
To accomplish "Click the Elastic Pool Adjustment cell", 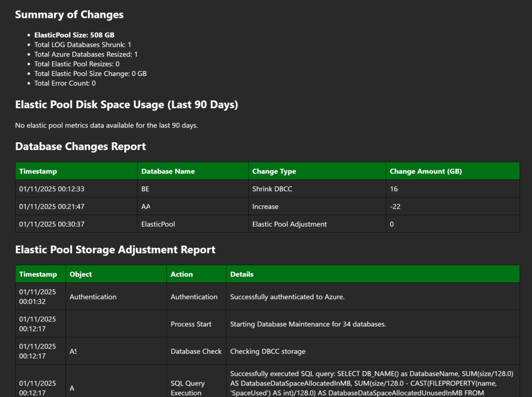I will 289,224.
